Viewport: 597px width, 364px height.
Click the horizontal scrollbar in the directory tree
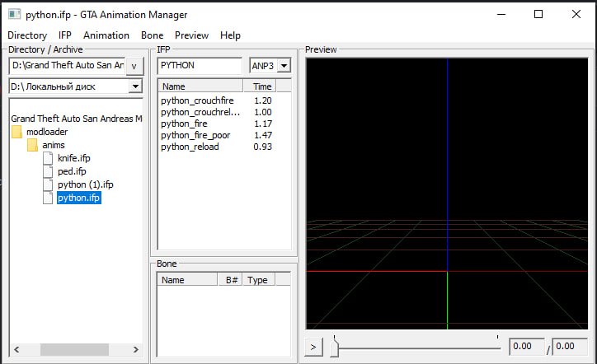pyautogui.click(x=74, y=349)
